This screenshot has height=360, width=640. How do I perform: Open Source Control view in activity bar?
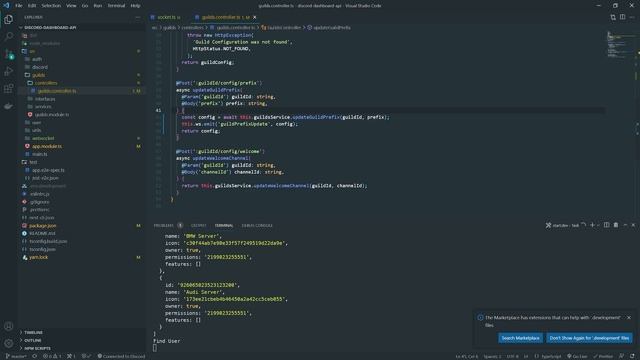click(x=9, y=54)
